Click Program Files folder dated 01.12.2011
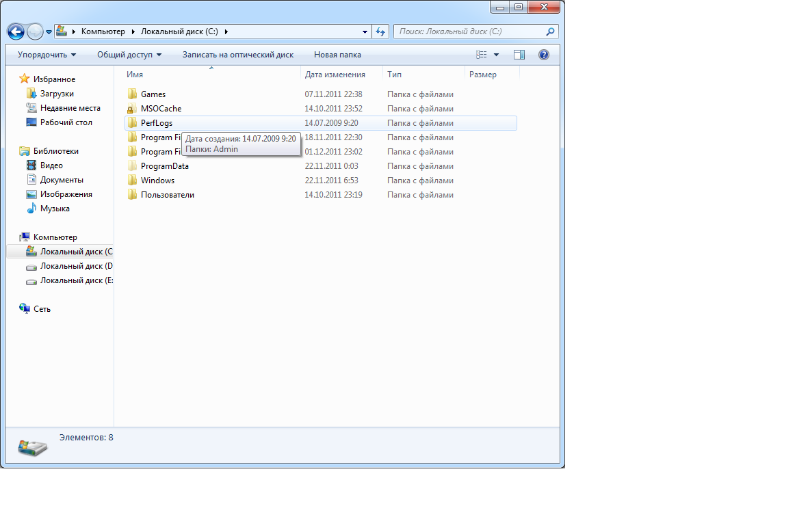This screenshot has width=795, height=532. point(160,152)
